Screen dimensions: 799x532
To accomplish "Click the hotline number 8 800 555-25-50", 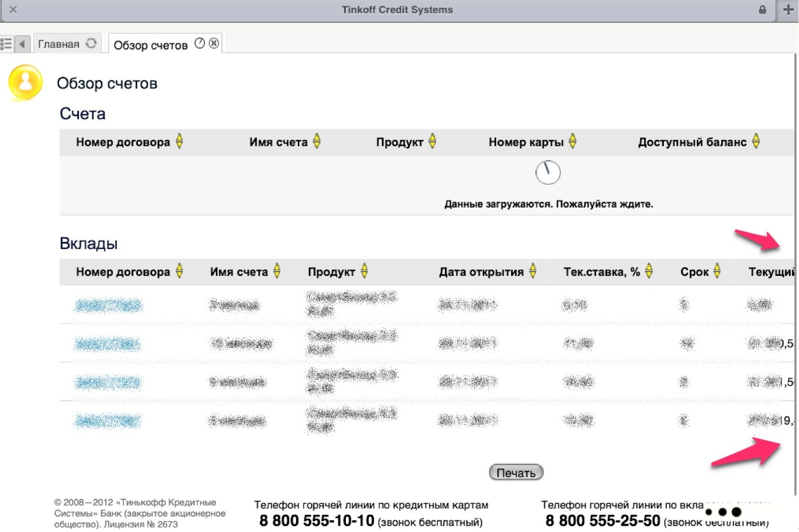I will [602, 521].
